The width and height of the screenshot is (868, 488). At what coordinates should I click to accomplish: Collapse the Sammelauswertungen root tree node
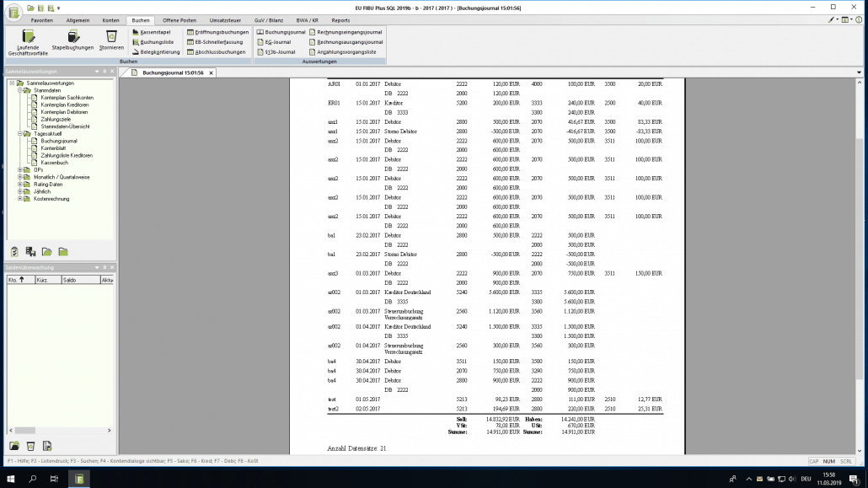coord(12,83)
